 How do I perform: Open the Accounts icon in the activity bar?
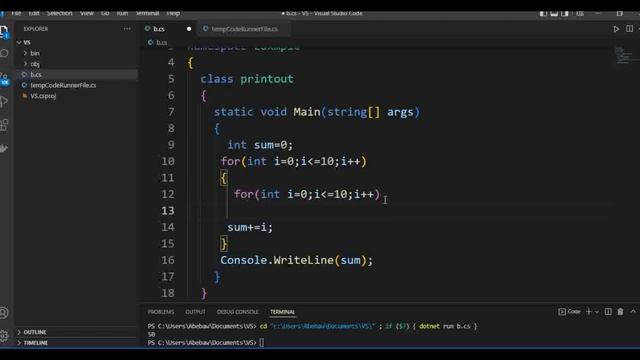pyautogui.click(x=4, y=313)
